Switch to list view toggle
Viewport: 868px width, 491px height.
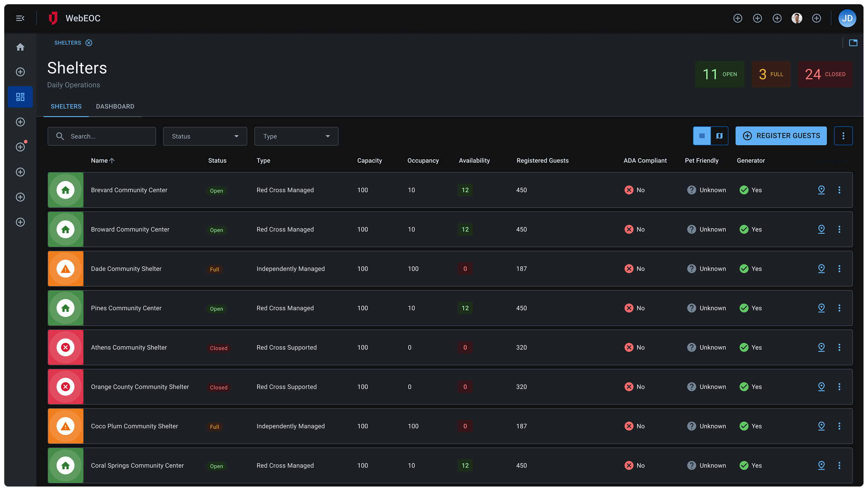pos(702,136)
